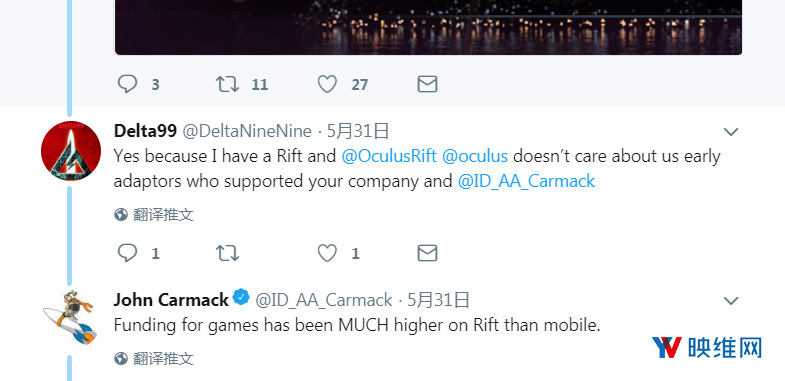Open @ID_AA_Carmack mention in Delta99's tweet
The width and height of the screenshot is (785, 381).
coord(526,181)
